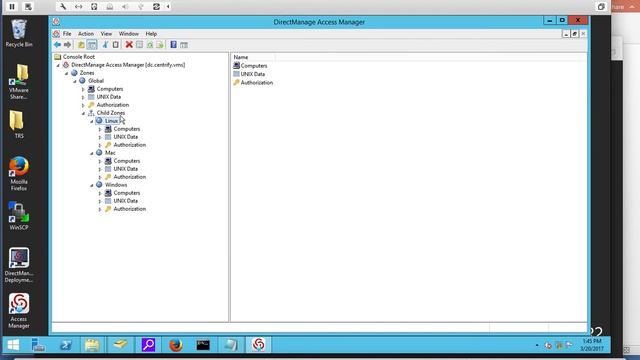This screenshot has height=360, width=640.
Task: Toggle the Show/Hide Console Tree icon
Action: [92, 45]
